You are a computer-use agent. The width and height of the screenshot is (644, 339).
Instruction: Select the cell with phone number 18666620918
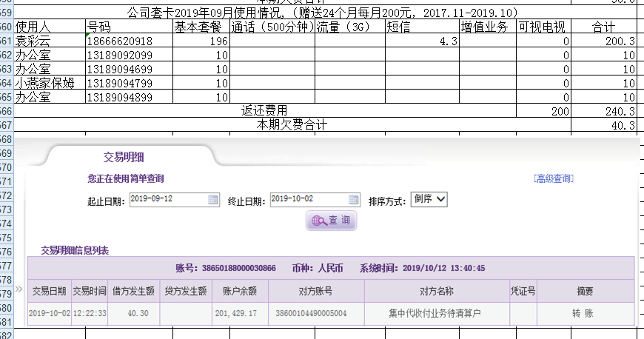(x=129, y=41)
